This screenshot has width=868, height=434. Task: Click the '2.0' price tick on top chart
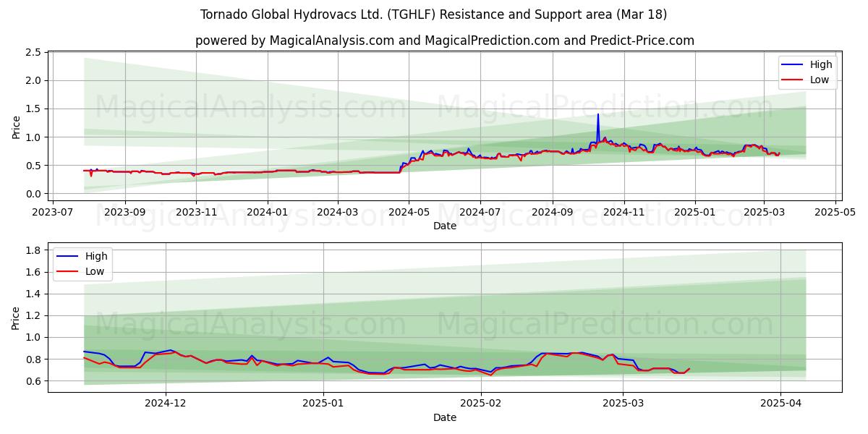[x=33, y=81]
